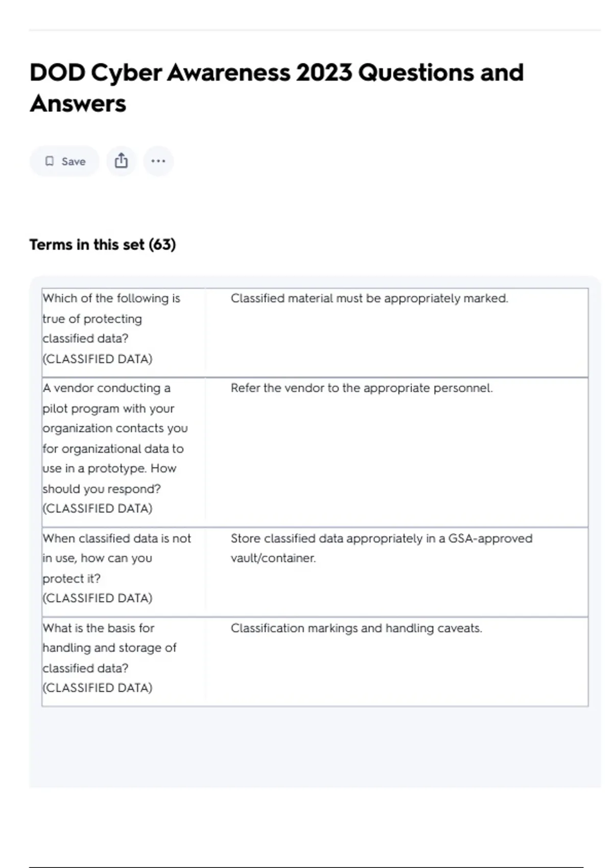Click the "vault/container." text line

tap(273, 558)
